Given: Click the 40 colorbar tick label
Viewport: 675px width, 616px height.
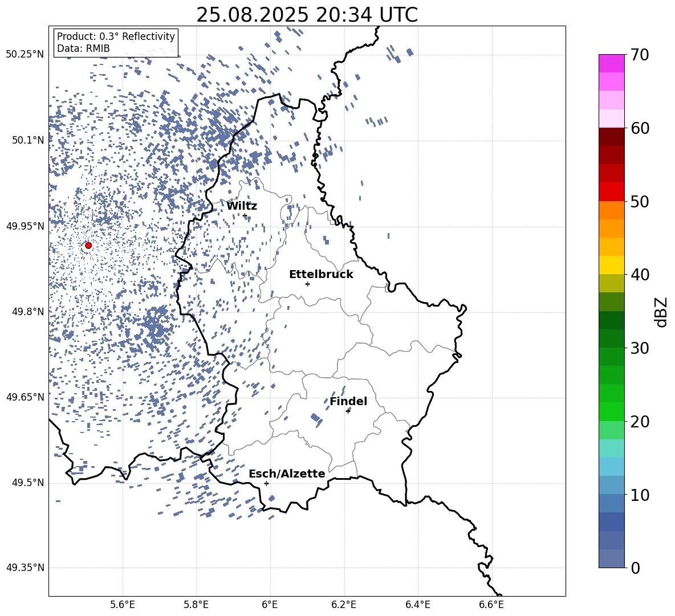Looking at the screenshot, I should coord(640,275).
